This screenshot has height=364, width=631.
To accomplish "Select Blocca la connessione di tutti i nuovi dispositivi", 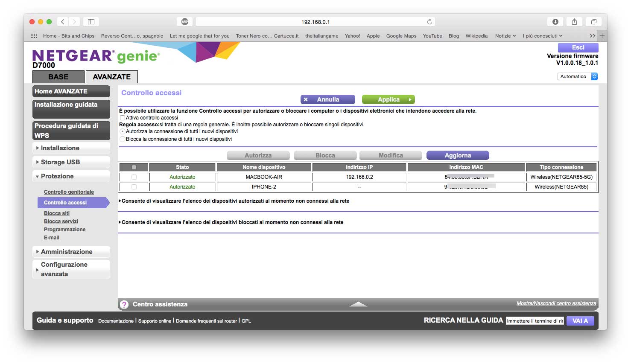I will pos(123,139).
